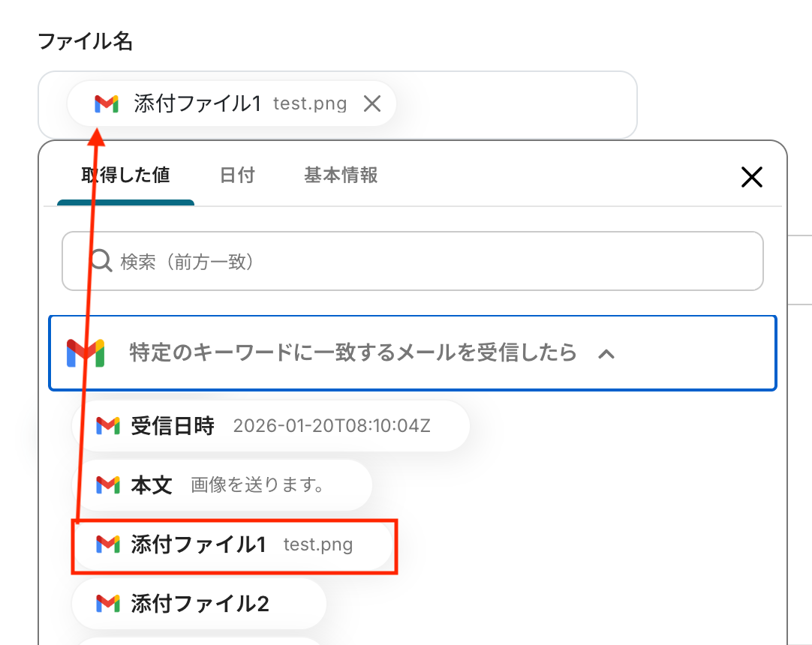Go to the 基本情報 tab
The width and height of the screenshot is (812, 645).
[x=341, y=175]
